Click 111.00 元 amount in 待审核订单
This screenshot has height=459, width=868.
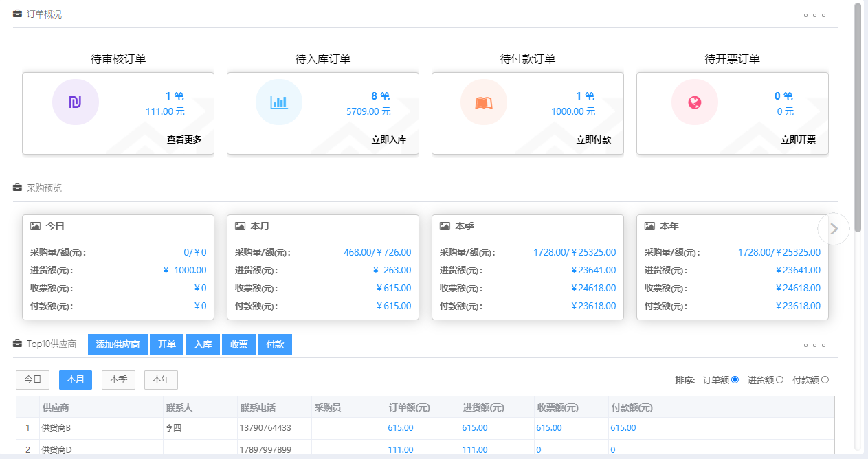click(x=165, y=111)
